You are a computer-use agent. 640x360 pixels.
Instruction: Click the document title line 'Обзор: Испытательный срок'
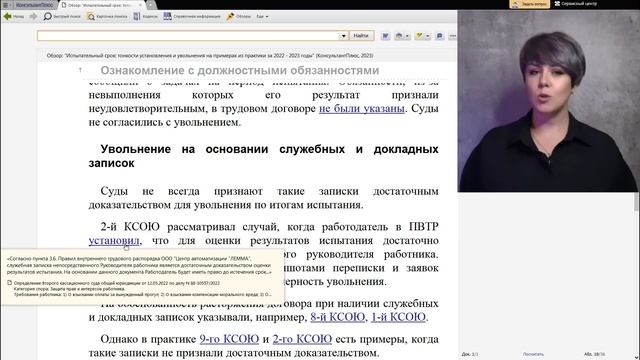(210, 56)
